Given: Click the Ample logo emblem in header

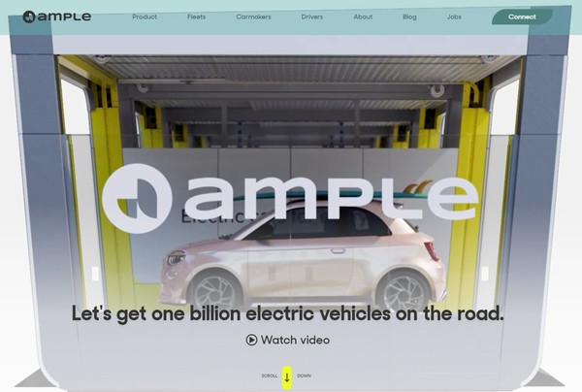Looking at the screenshot, I should (28, 16).
